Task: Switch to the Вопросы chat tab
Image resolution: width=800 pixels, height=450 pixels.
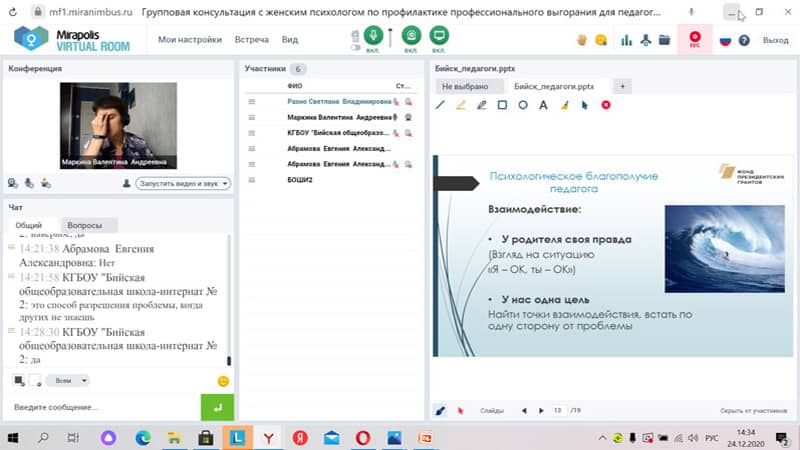Action: click(85, 225)
